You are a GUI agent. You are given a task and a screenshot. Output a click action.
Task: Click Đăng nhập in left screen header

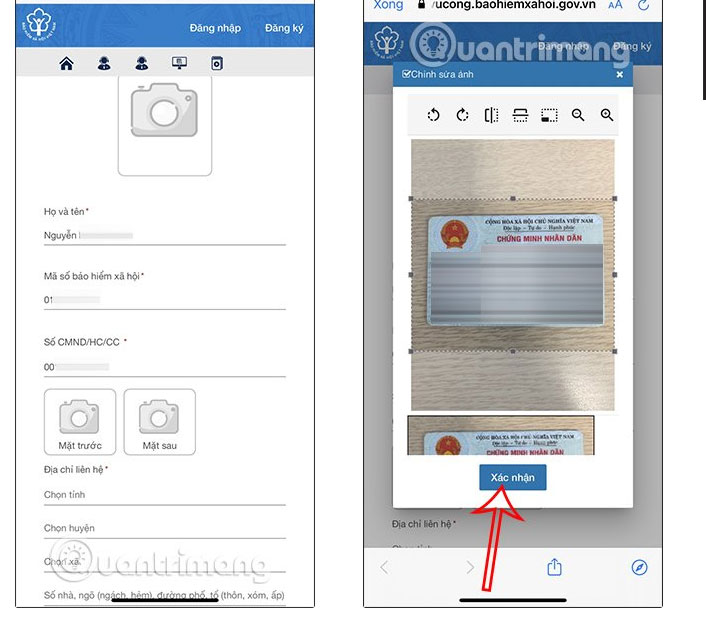(x=216, y=28)
